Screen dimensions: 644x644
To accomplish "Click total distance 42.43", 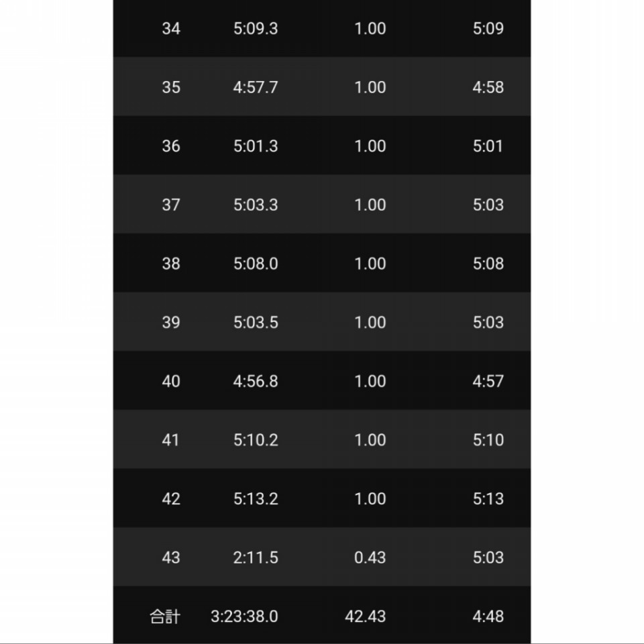I will point(366,616).
